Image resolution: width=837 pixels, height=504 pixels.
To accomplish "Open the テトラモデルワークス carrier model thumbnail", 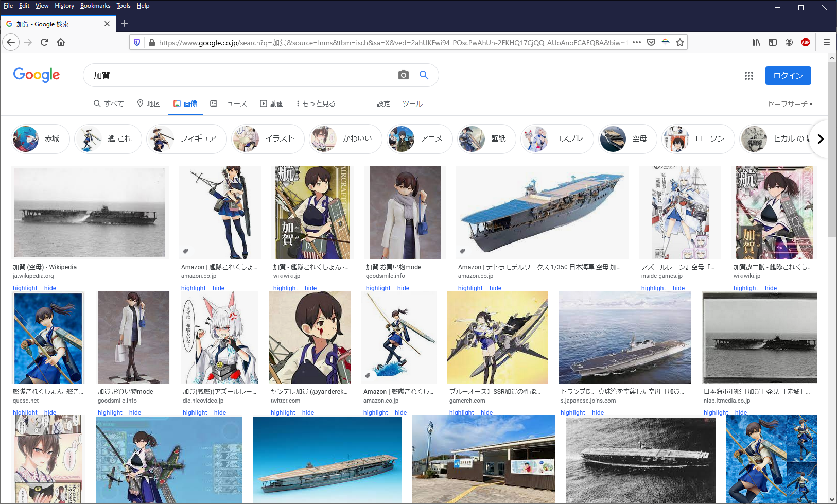I will point(543,212).
